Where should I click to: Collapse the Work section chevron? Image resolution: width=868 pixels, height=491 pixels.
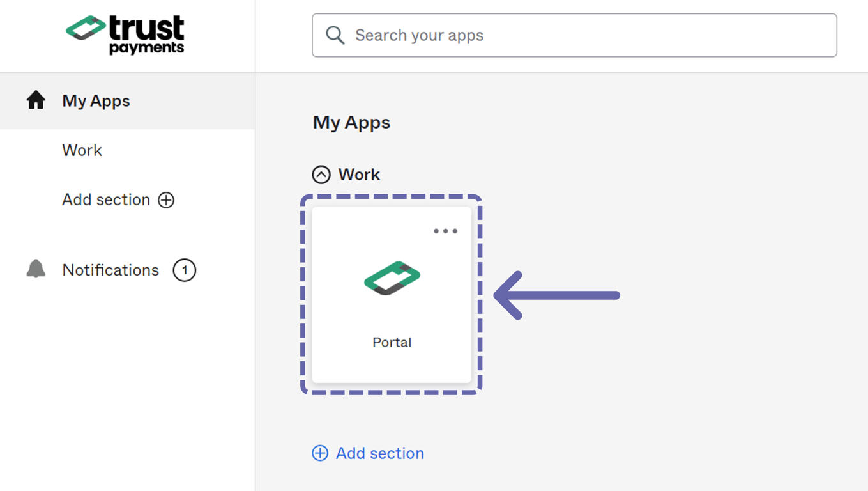click(x=321, y=175)
